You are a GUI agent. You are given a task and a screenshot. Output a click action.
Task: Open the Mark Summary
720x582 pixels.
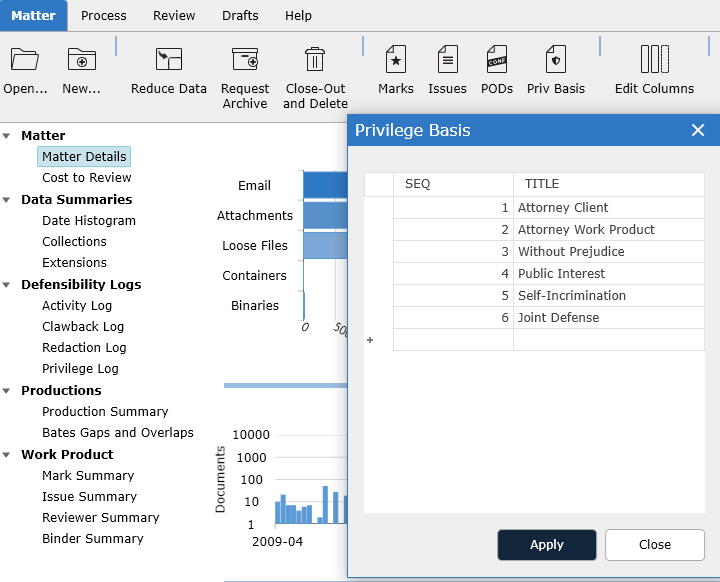click(x=88, y=475)
